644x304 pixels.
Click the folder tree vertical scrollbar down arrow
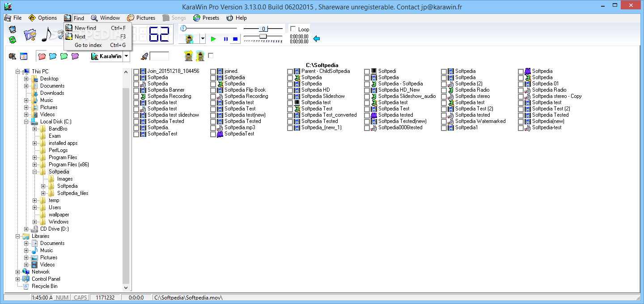pos(126,287)
